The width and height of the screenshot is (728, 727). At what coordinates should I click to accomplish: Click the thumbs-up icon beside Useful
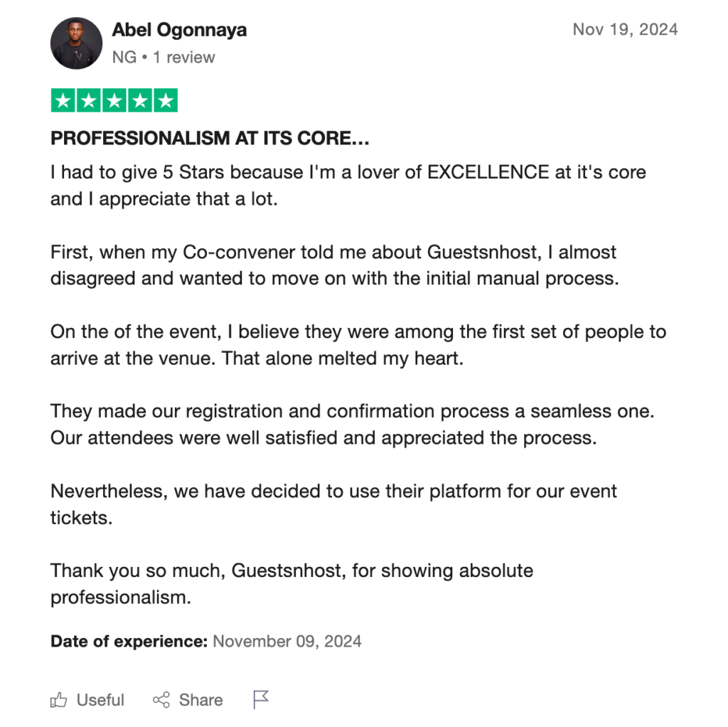(58, 699)
